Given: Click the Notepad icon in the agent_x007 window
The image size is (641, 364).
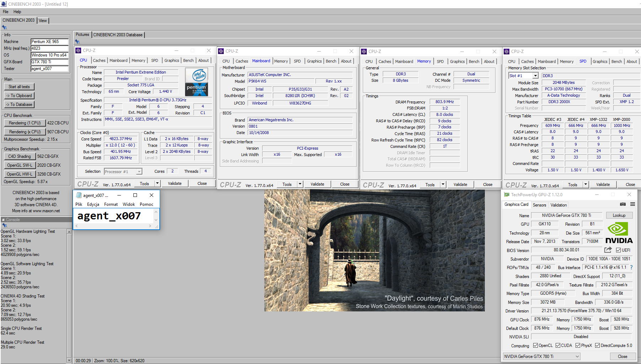Looking at the screenshot, I should tap(79, 195).
